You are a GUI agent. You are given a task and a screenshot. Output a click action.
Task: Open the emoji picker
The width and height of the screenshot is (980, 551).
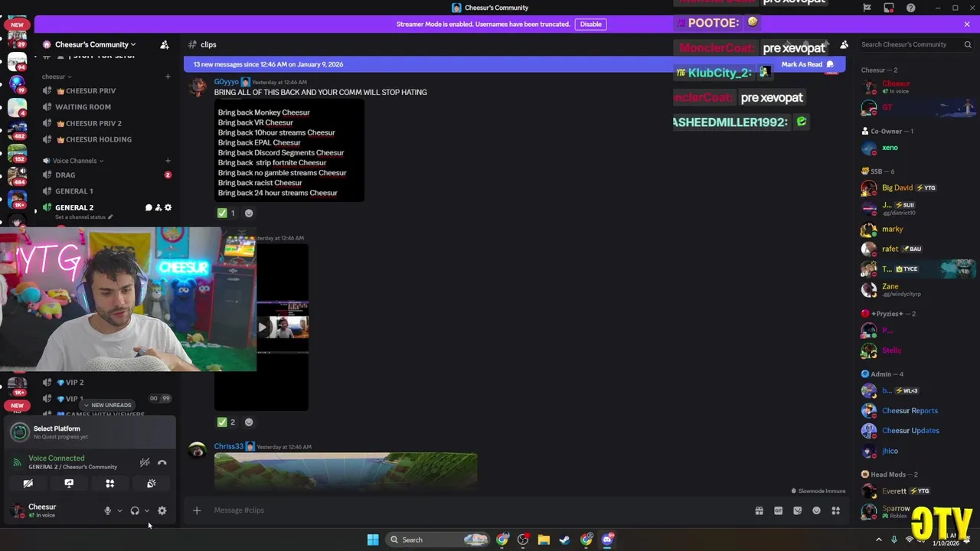click(816, 510)
